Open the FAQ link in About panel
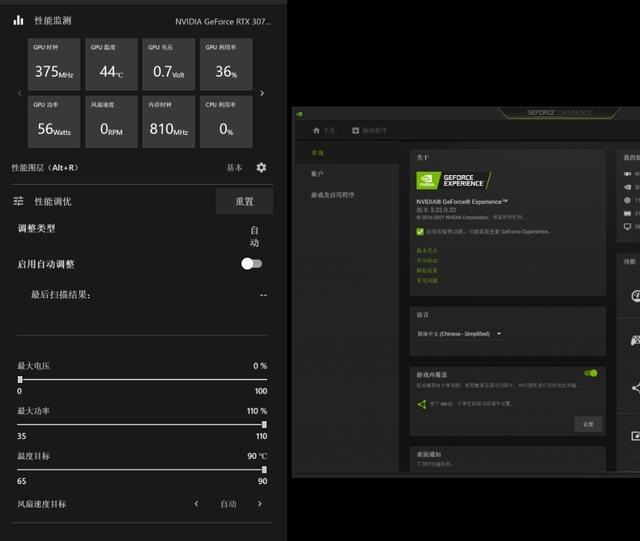 point(427,281)
